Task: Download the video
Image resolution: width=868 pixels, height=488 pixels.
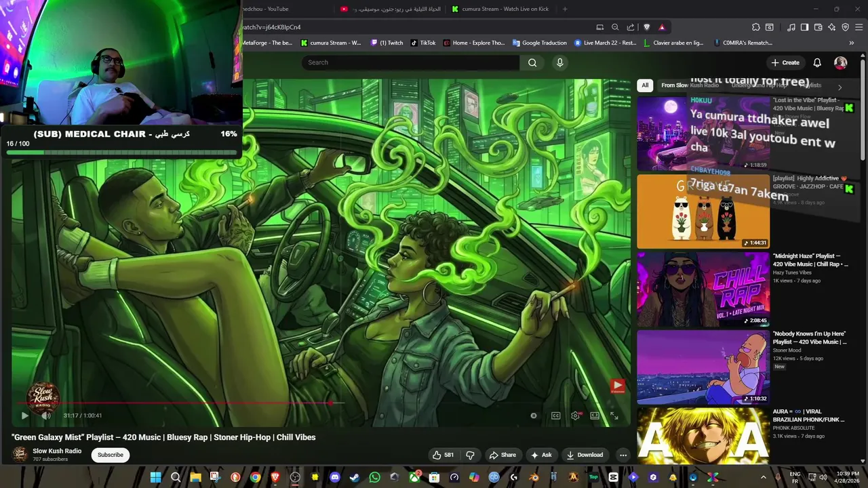Action: pos(585,455)
